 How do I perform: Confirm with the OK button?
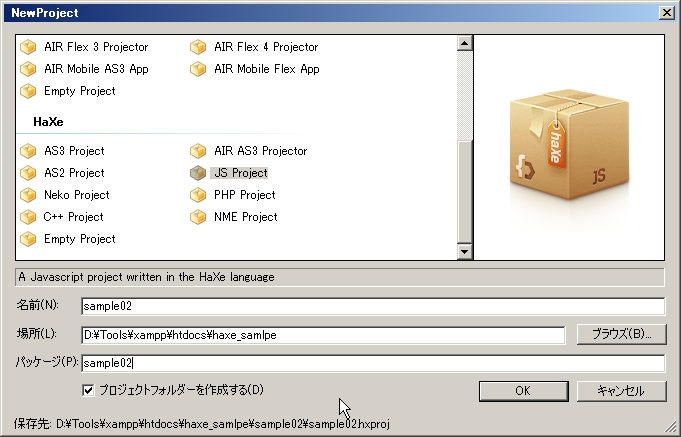coord(524,391)
